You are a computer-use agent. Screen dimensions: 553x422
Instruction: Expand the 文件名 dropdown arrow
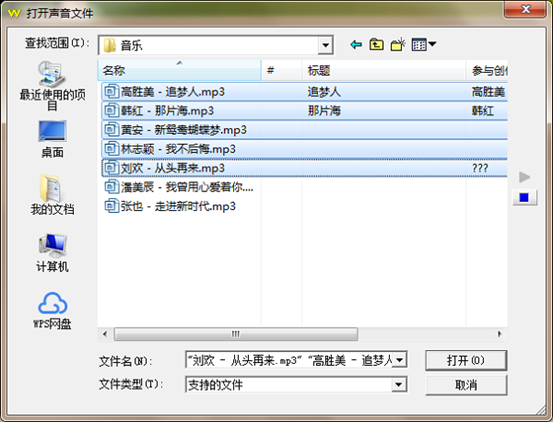pos(399,360)
